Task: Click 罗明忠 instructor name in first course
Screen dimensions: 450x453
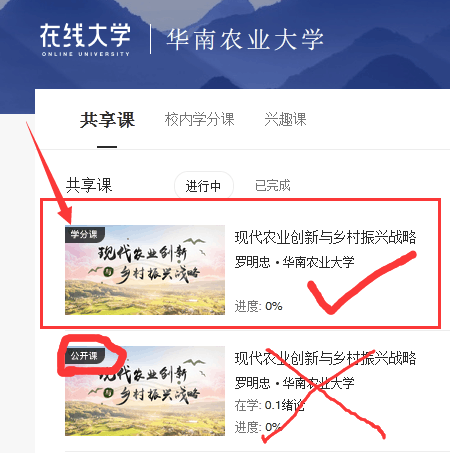Action: [x=252, y=262]
